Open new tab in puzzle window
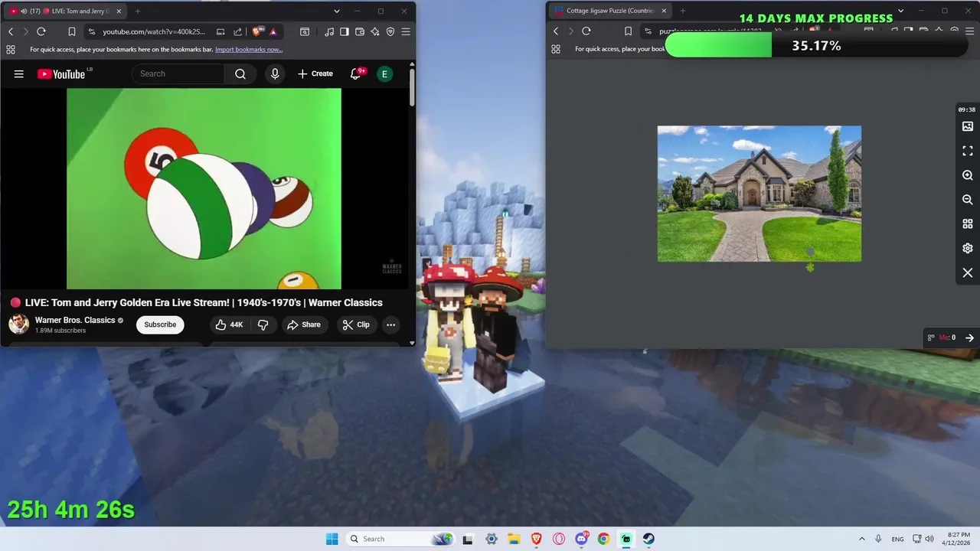The width and height of the screenshot is (980, 551). pyautogui.click(x=682, y=11)
